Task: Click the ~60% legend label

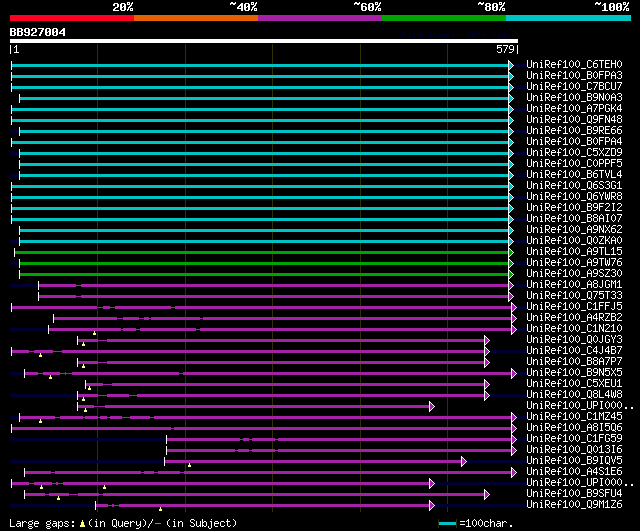Action: coord(367,7)
